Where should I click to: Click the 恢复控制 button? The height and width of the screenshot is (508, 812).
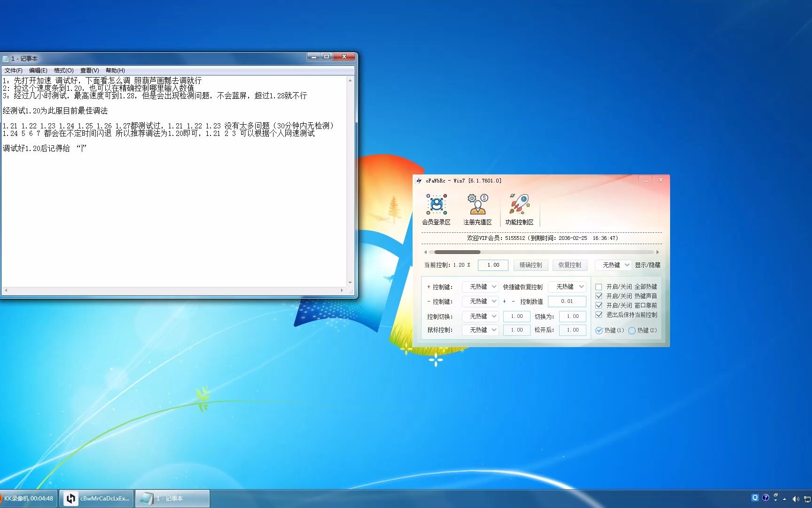tap(570, 265)
